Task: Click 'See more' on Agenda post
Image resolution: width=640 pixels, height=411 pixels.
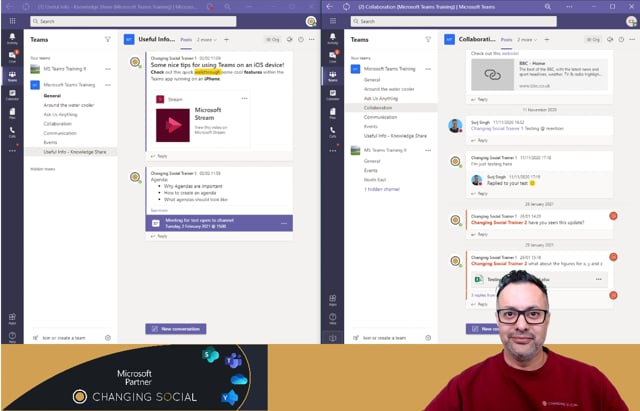Action: tap(159, 210)
